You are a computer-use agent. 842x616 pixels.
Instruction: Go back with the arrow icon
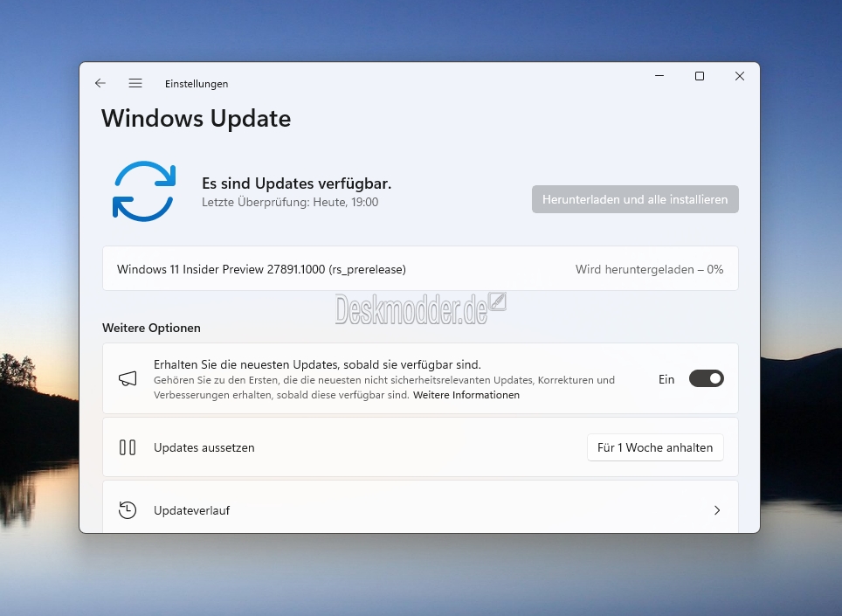[100, 83]
